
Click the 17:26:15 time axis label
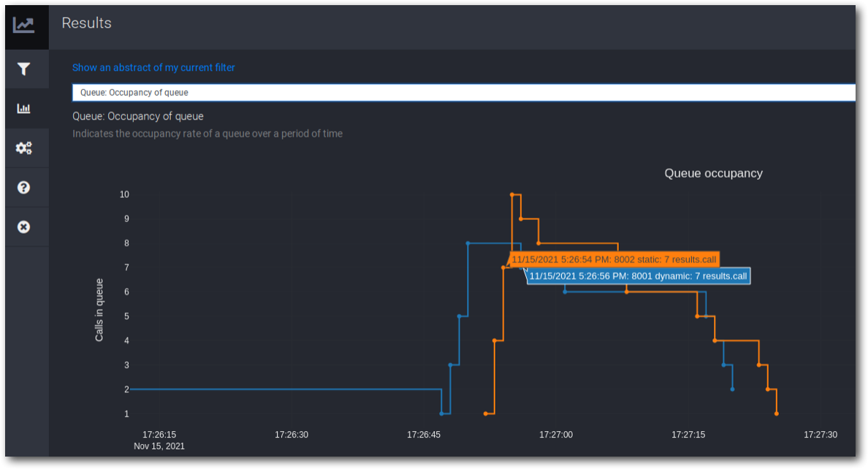click(159, 435)
